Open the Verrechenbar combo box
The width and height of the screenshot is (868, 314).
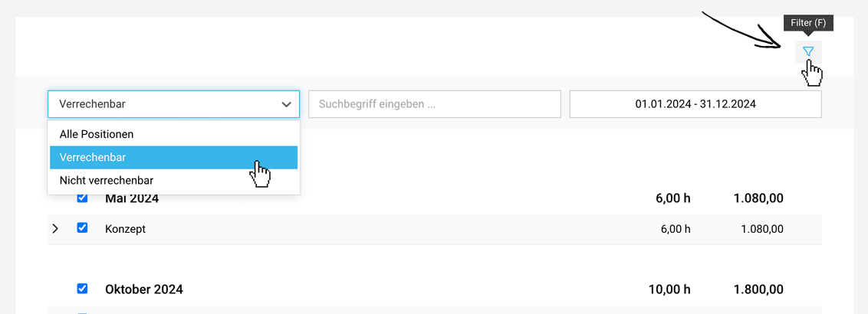[x=174, y=104]
